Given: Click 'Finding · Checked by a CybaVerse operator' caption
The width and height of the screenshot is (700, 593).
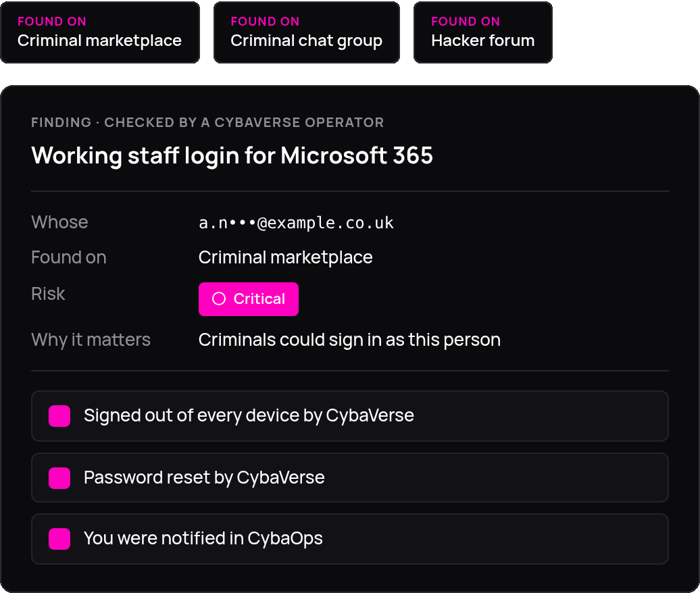Looking at the screenshot, I should pos(207,122).
